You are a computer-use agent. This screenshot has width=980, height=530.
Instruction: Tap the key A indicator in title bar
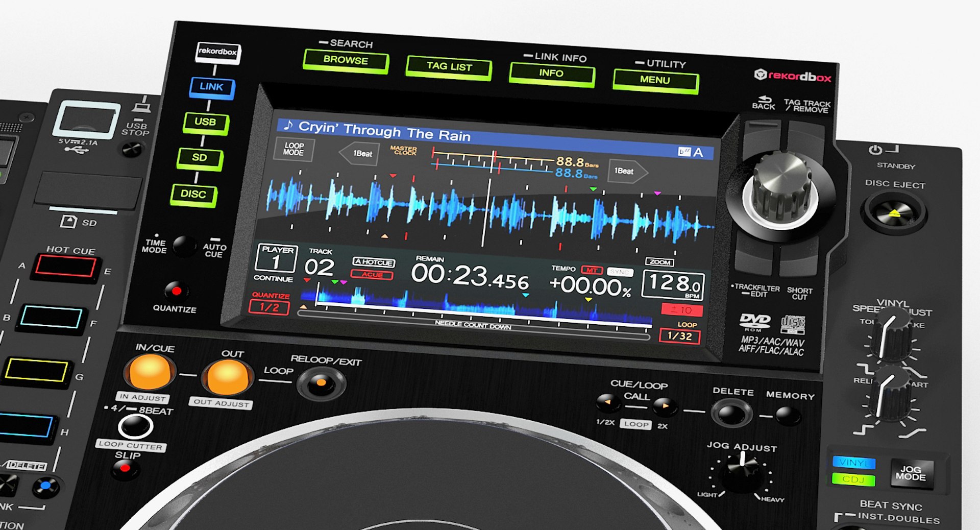point(698,153)
